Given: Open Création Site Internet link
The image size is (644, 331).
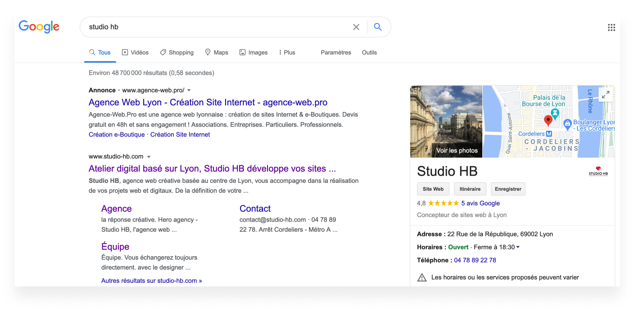Looking at the screenshot, I should click(180, 135).
